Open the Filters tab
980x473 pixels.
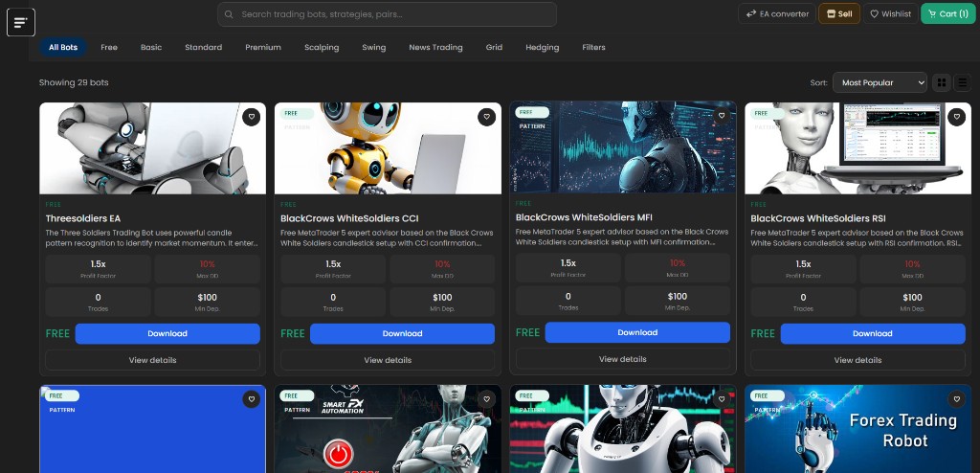593,48
